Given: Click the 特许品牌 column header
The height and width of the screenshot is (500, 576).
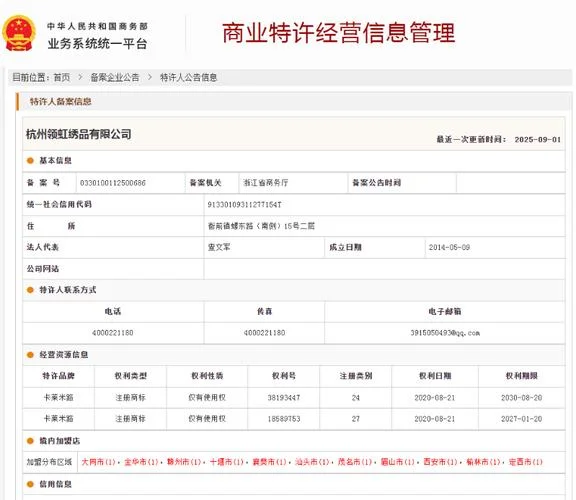Looking at the screenshot, I should (58, 376).
